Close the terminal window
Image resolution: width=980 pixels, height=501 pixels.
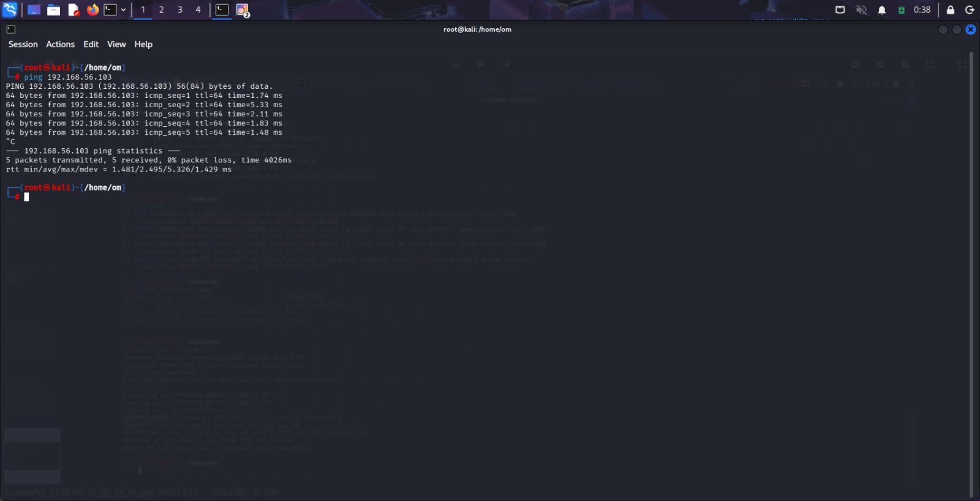(x=971, y=29)
